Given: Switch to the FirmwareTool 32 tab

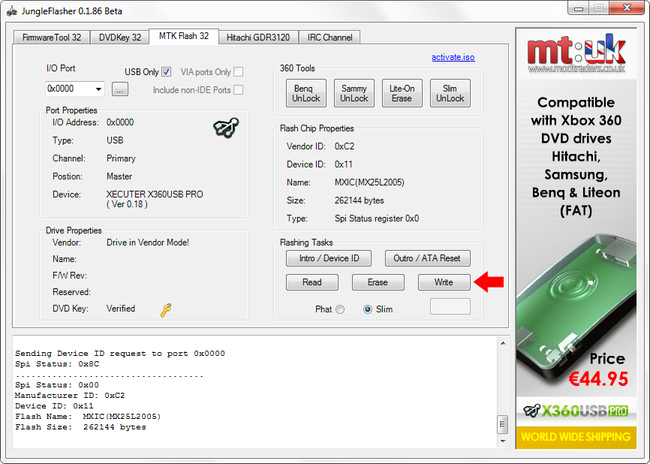Looking at the screenshot, I should pyautogui.click(x=51, y=37).
